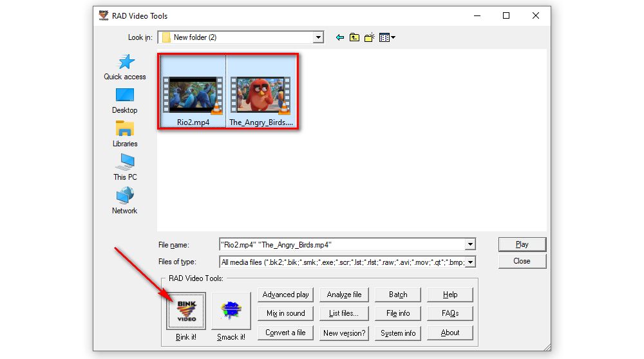This screenshot has height=359, width=644.
Task: Open the Help button
Action: click(x=450, y=295)
